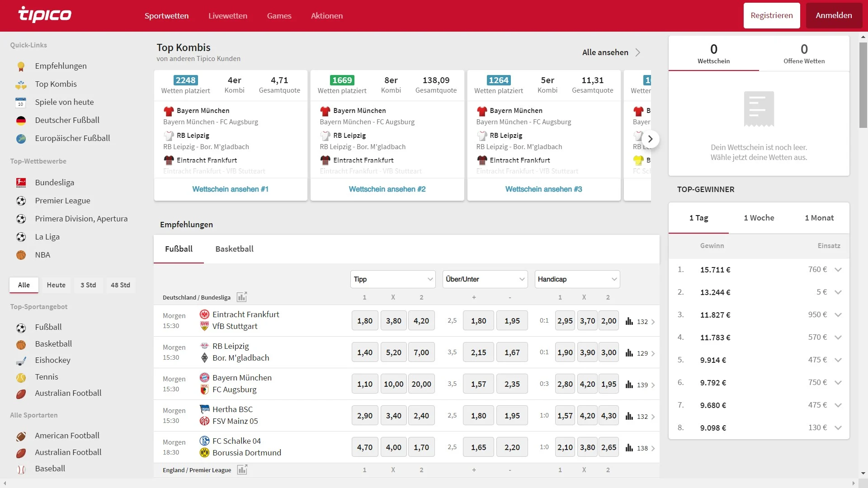Click the Bayern München club crest in Empfehlungen
Screen dimensions: 868x488
click(204, 378)
